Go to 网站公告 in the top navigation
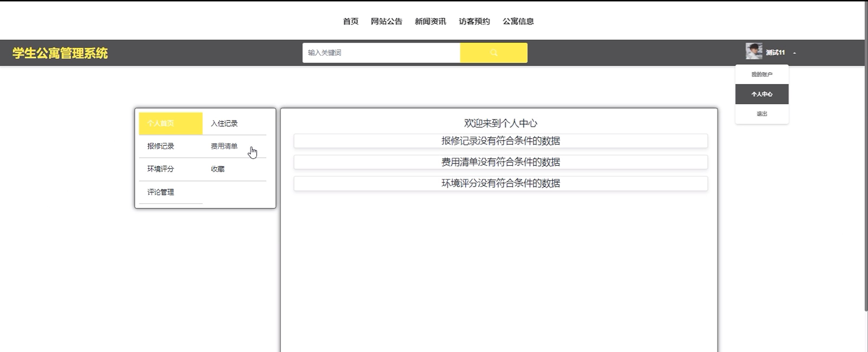 386,21
